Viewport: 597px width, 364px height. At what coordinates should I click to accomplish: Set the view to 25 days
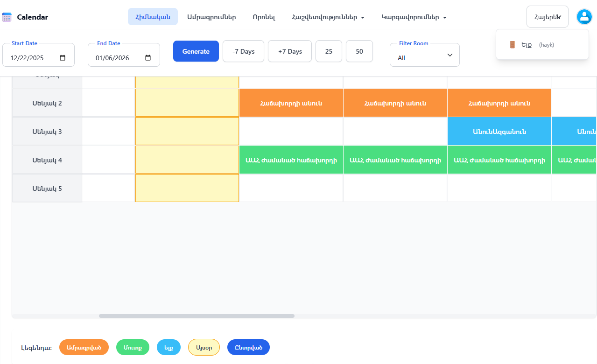coord(329,51)
